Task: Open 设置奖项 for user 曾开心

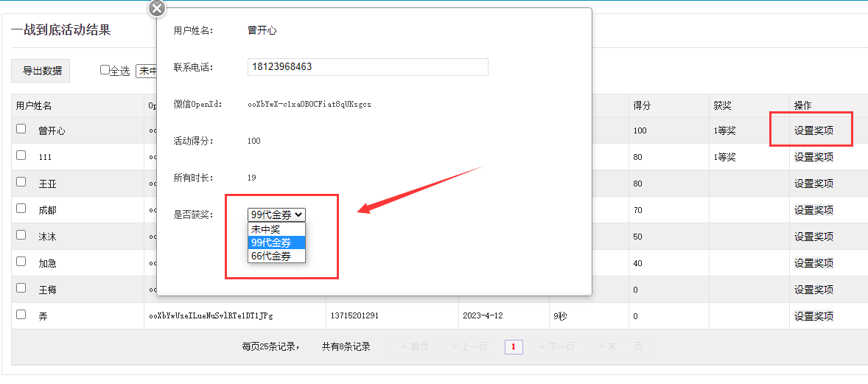Action: click(x=813, y=130)
